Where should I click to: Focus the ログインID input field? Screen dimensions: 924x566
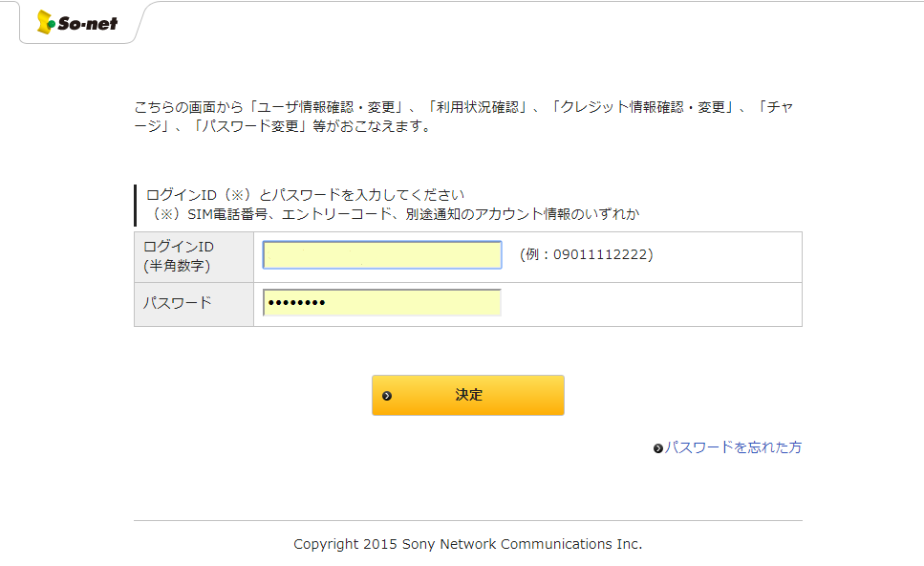pos(382,254)
